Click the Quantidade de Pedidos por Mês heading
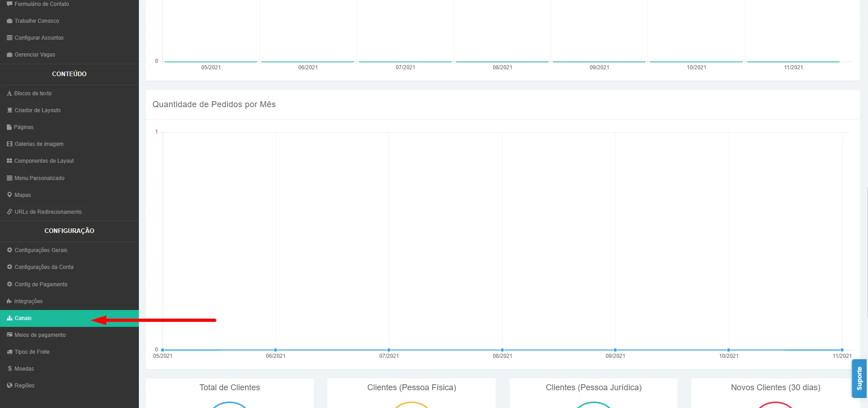Screen dimensions: 868x408 [214, 104]
